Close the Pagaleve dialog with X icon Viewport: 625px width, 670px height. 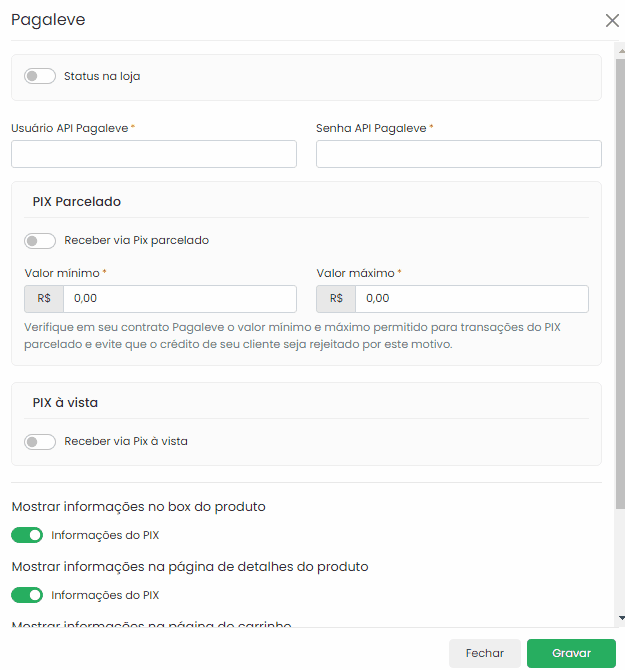tap(612, 20)
